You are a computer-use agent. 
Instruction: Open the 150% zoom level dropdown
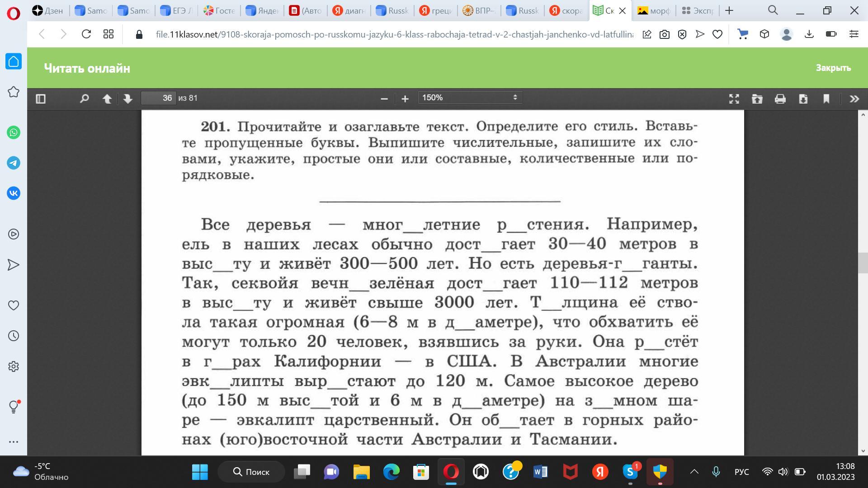[470, 98]
